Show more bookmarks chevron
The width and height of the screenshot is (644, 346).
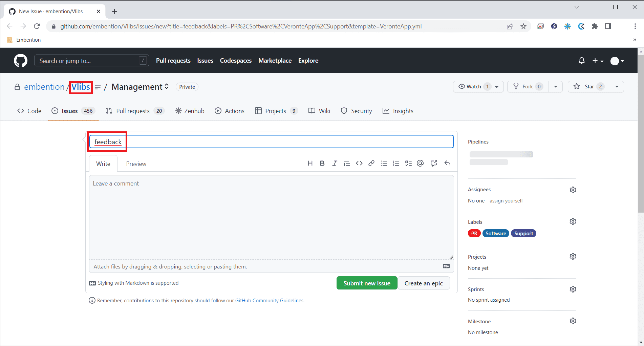point(635,40)
